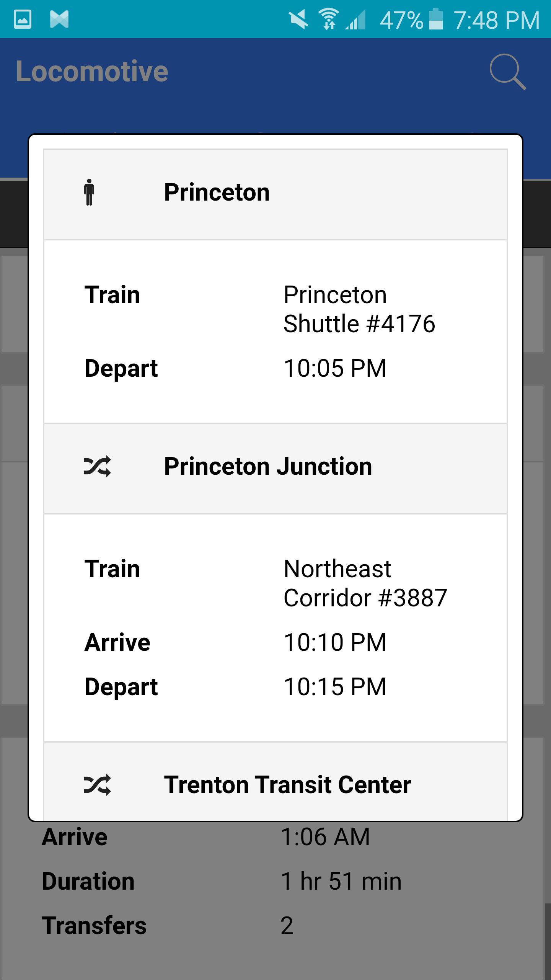Tap the Locomotive app title
551x980 pixels.
[x=92, y=71]
